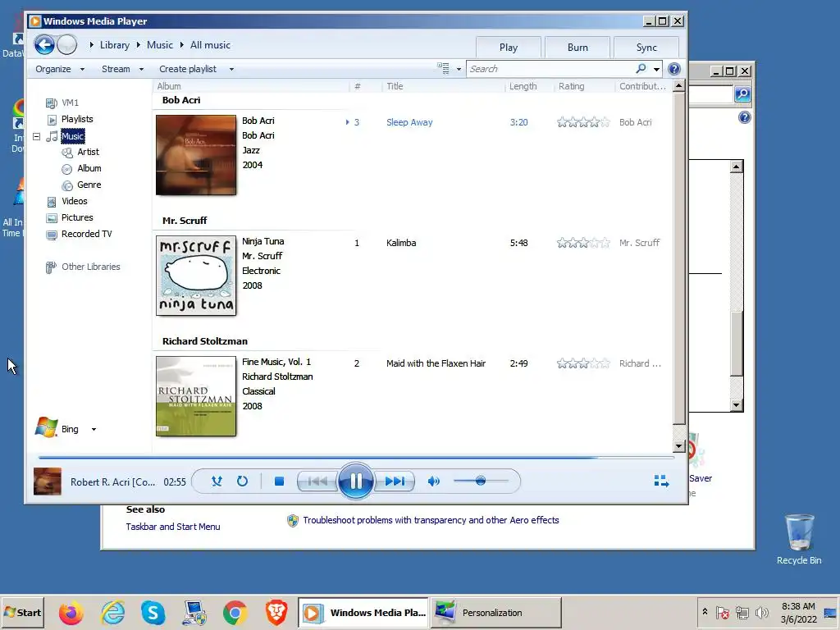Click Ninja Tuna album art thumbnail

coord(196,276)
